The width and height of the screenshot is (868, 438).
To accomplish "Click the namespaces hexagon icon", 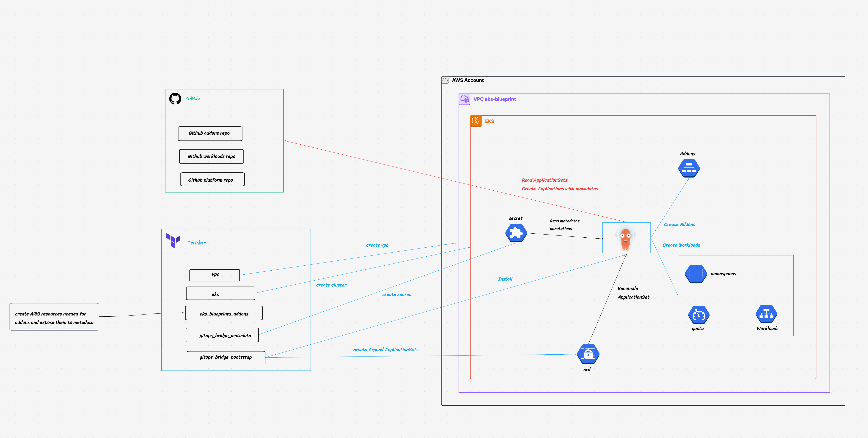I will pyautogui.click(x=695, y=273).
